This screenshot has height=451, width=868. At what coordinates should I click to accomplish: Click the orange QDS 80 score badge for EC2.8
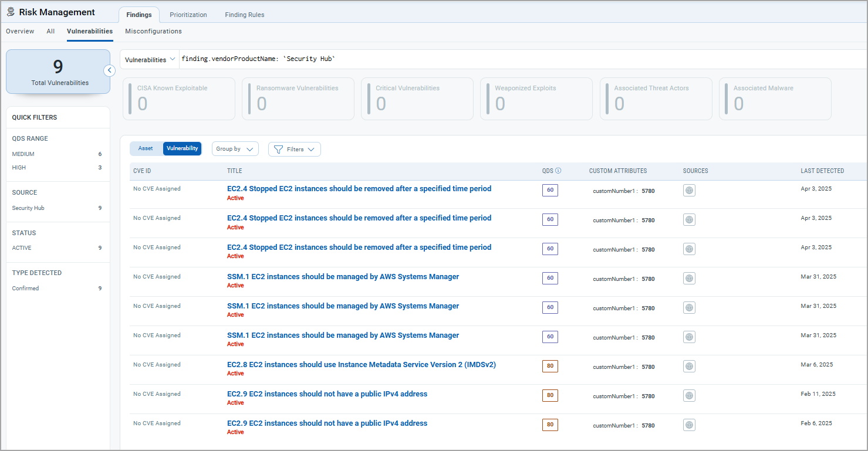point(550,366)
